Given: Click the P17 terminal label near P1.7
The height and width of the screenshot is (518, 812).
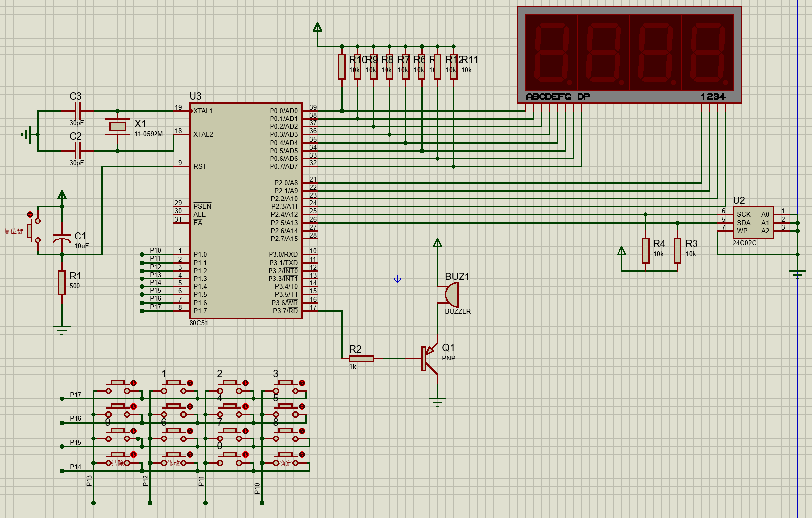Looking at the screenshot, I should pos(155,307).
